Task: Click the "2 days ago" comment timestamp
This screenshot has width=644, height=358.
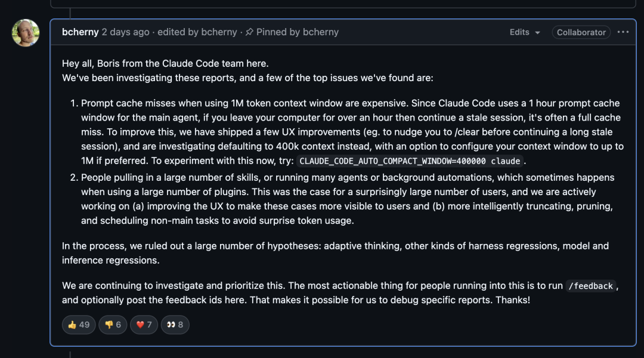Action: point(125,32)
